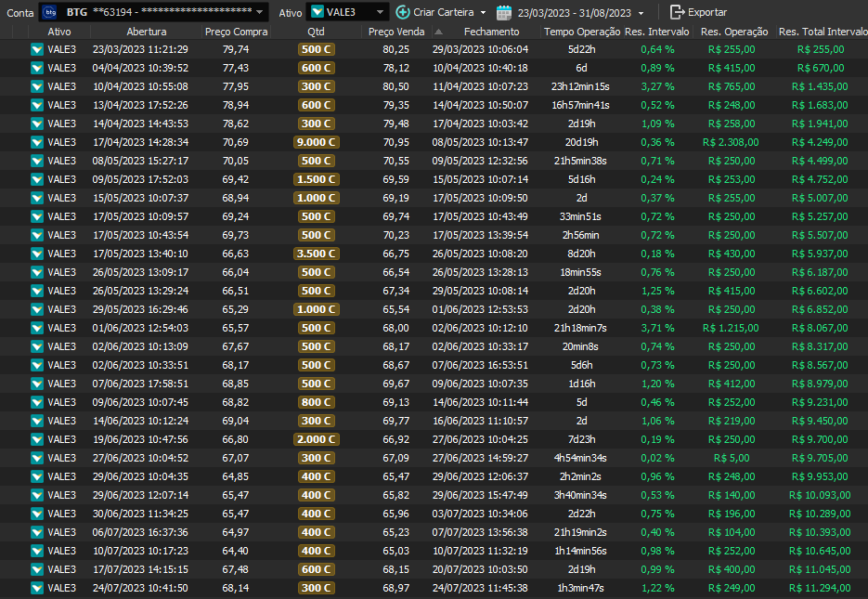The image size is (868, 599).
Task: Click the VALE3 icon in Ativo selector
Action: click(317, 12)
